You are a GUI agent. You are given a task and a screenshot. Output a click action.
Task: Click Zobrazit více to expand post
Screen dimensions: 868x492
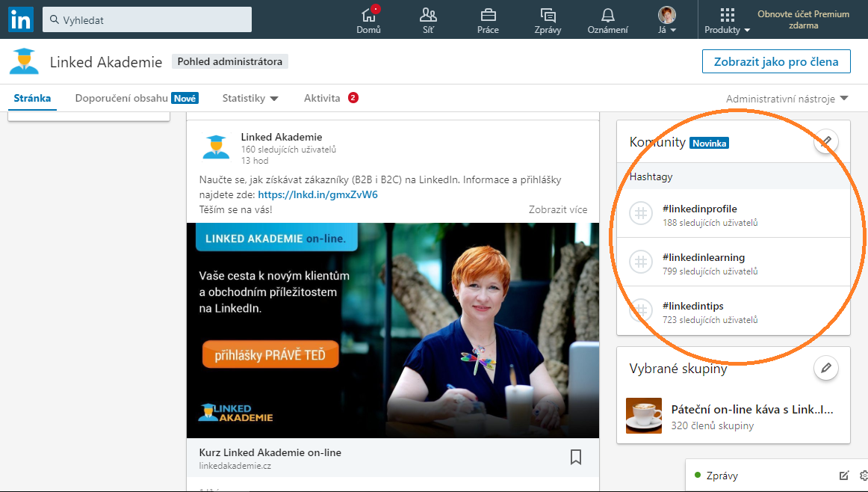coord(558,209)
